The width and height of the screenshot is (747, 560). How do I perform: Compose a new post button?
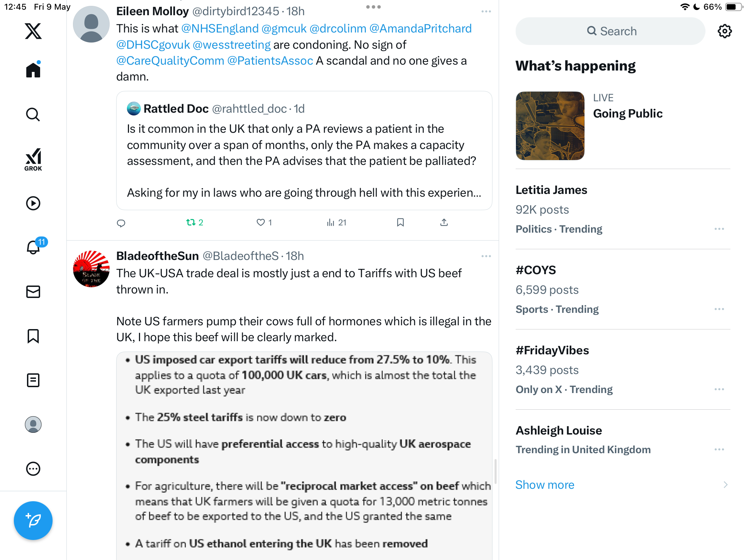pyautogui.click(x=33, y=521)
